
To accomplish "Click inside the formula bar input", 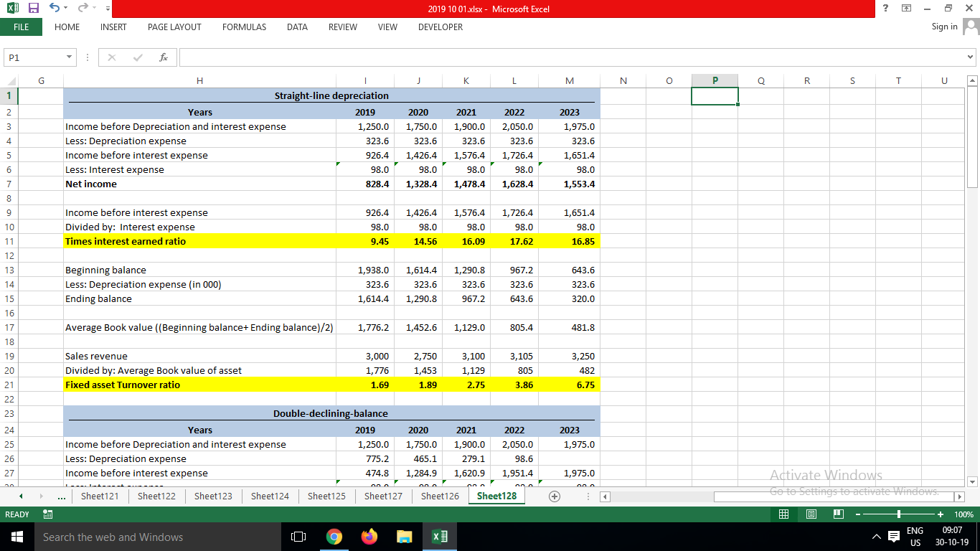I will coord(572,57).
